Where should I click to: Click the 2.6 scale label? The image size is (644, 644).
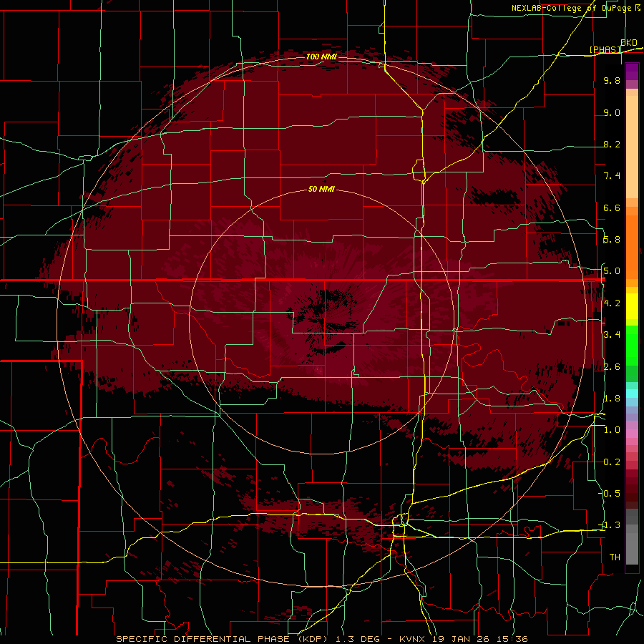pyautogui.click(x=612, y=367)
